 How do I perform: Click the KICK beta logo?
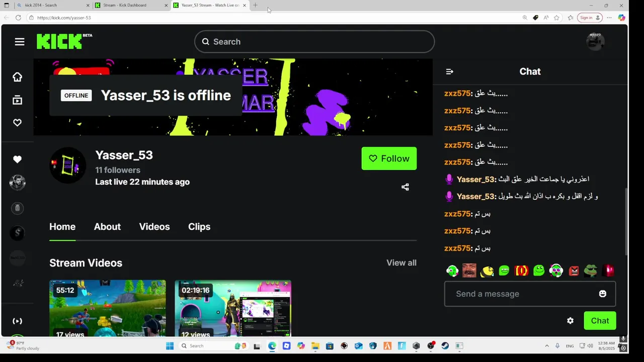[x=64, y=41]
